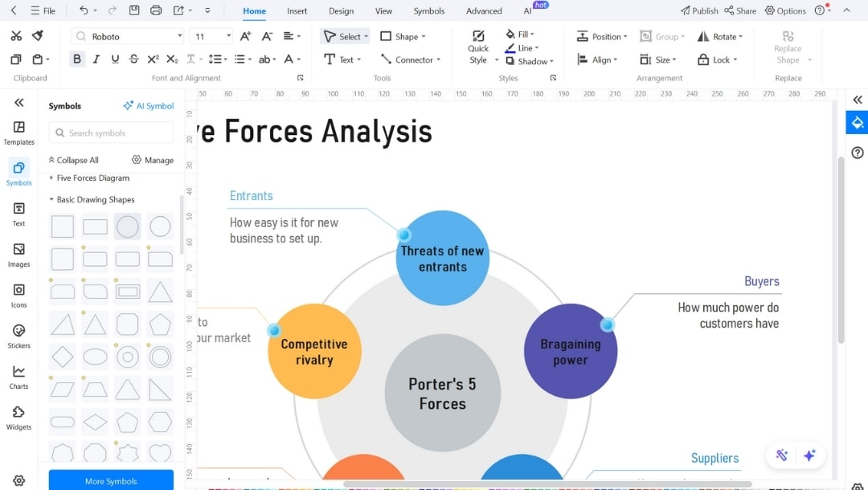Open the Charts sidebar panel
The width and height of the screenshot is (868, 490).
pyautogui.click(x=18, y=378)
